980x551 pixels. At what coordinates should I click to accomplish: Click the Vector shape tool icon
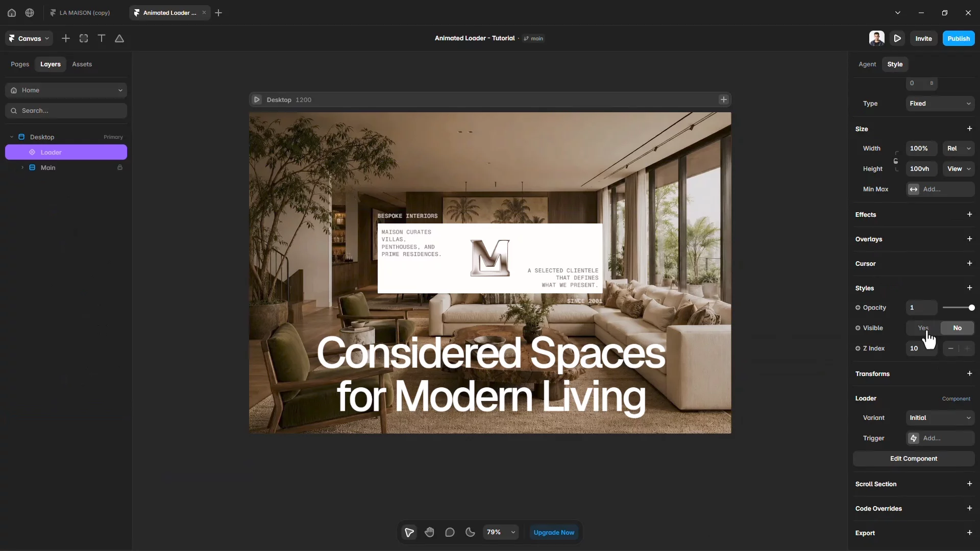(119, 38)
